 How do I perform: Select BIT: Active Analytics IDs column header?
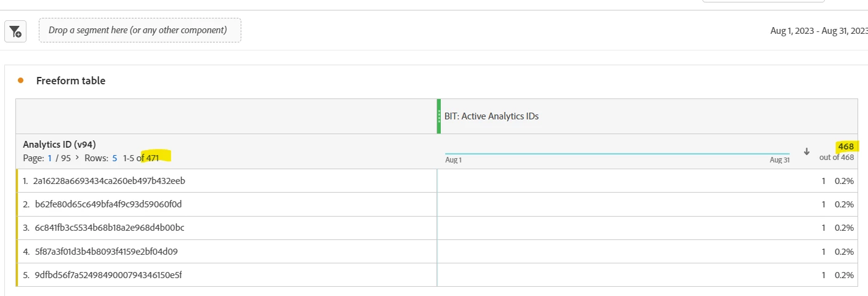[x=491, y=116]
